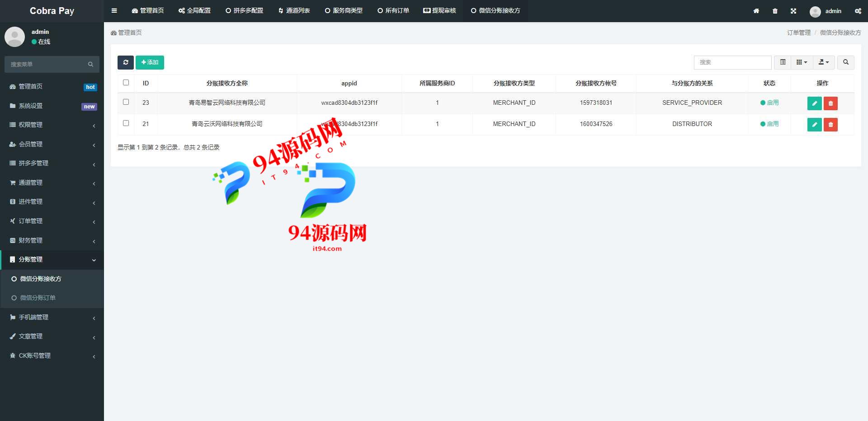The height and width of the screenshot is (421, 868).
Task: Click the account number 1600347526 cell
Action: click(x=596, y=124)
